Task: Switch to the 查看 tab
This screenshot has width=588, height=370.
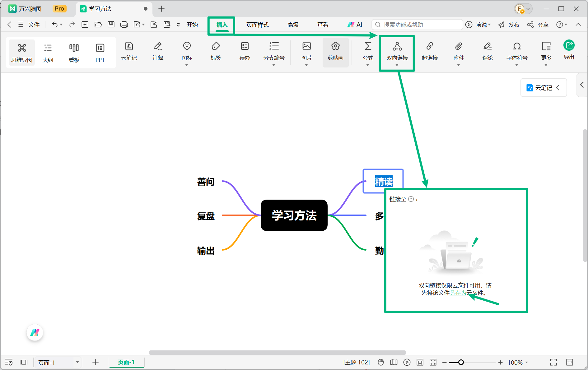Action: (323, 25)
